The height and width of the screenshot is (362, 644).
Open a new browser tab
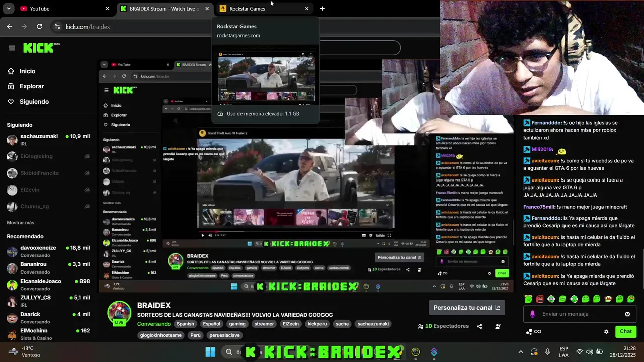(x=322, y=9)
